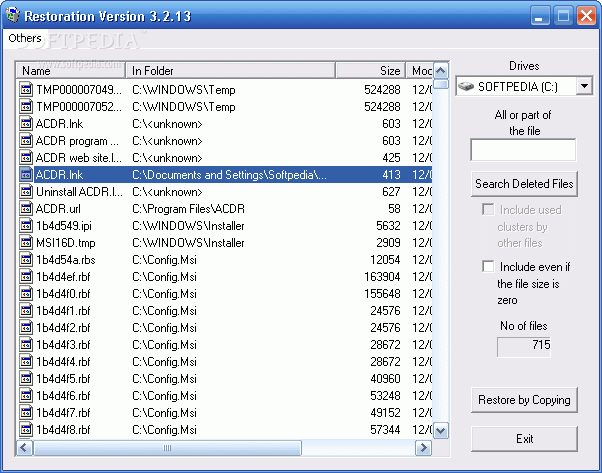Image resolution: width=602 pixels, height=473 pixels.
Task: Sort the list by Name column header
Action: 70,71
